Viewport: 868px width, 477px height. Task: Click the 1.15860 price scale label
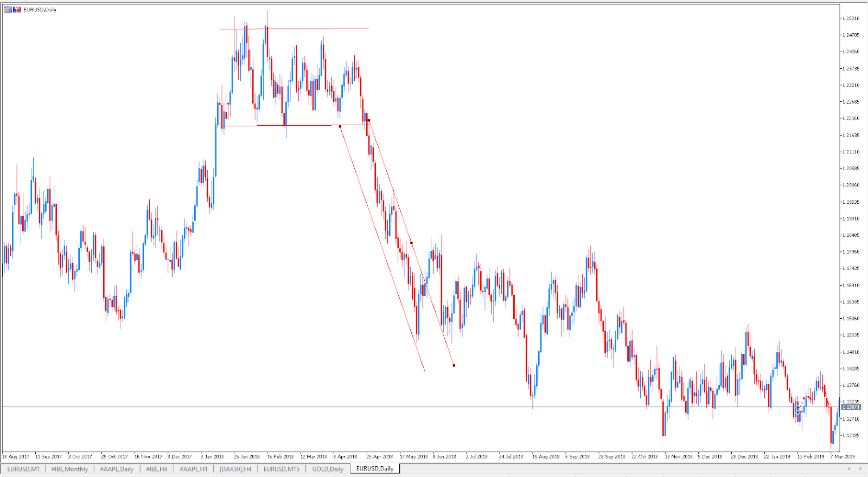tap(851, 319)
